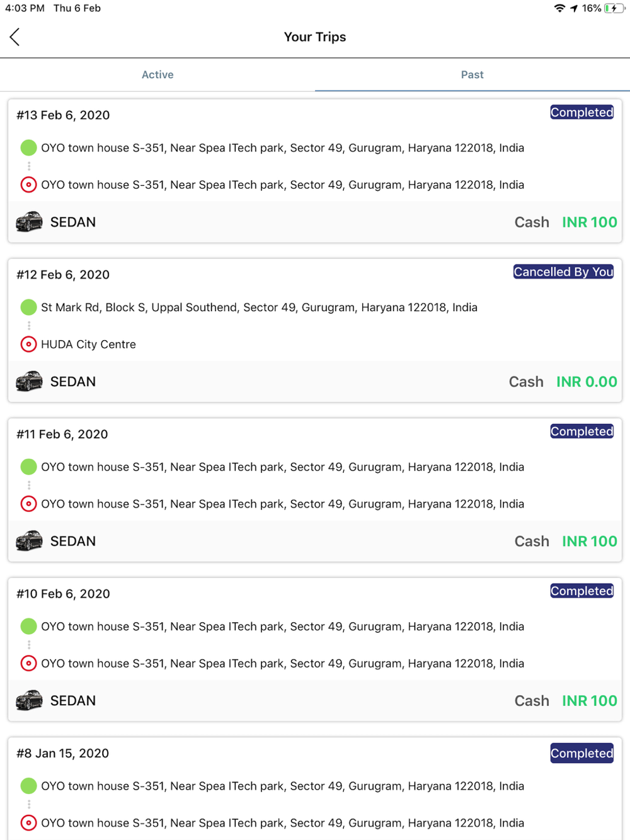Click Completed badge on trip #13

(x=581, y=113)
